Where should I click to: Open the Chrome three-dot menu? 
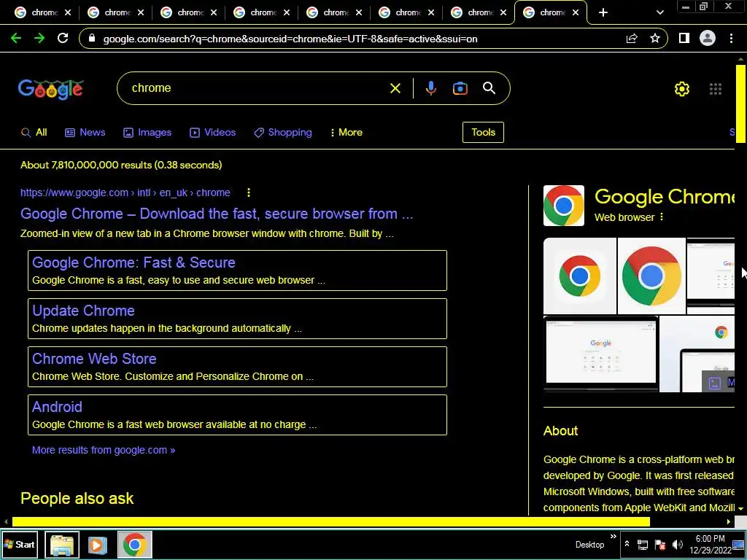(x=731, y=39)
